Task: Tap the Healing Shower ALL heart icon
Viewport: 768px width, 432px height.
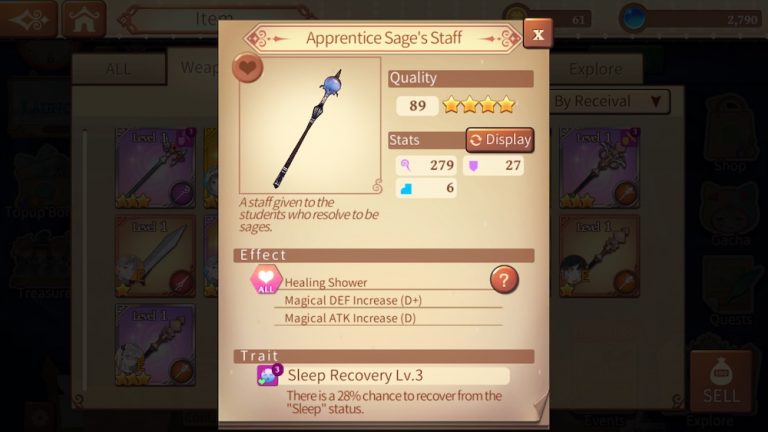Action: [x=266, y=280]
